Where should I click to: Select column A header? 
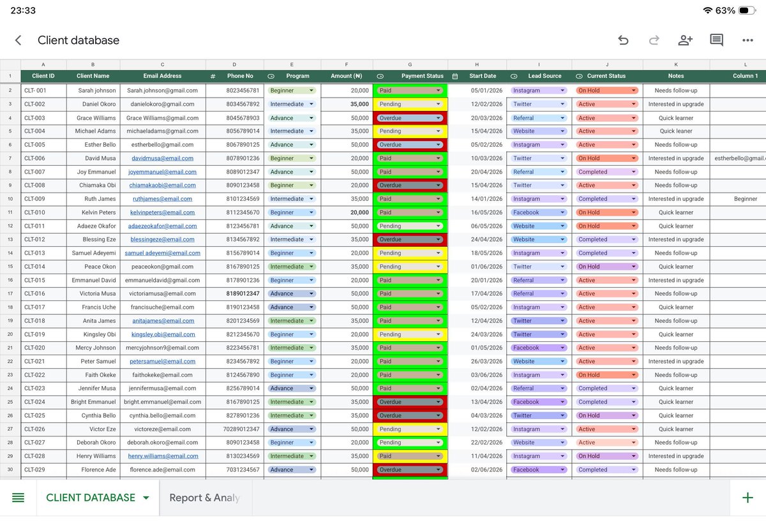pyautogui.click(x=43, y=64)
